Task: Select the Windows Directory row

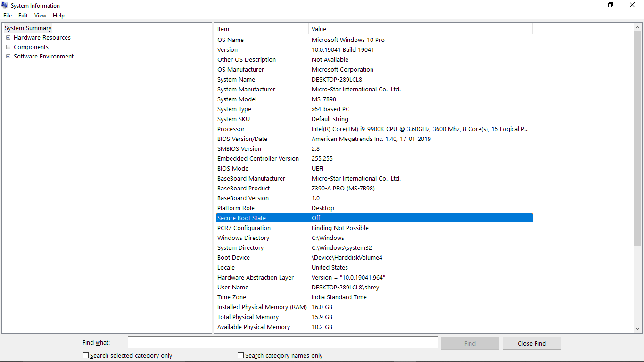Action: (374, 238)
